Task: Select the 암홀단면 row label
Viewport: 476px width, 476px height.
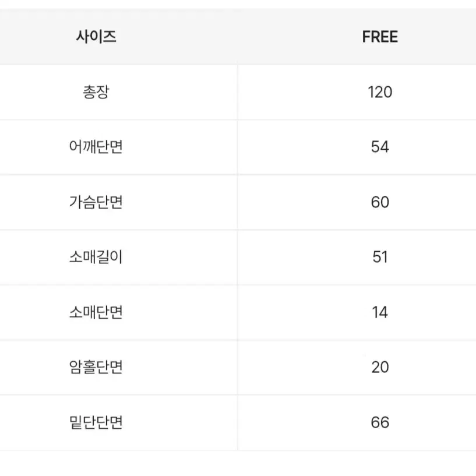Action: click(x=96, y=367)
